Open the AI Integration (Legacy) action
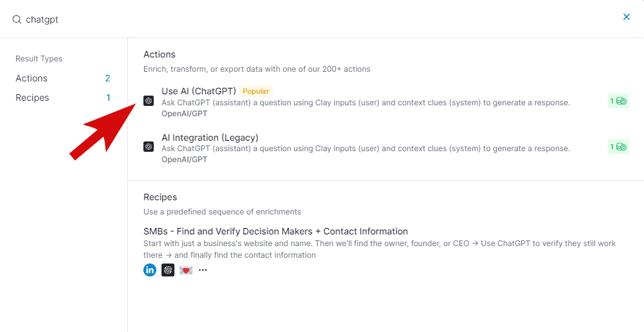Viewport: 644px width, 332px height. pyautogui.click(x=210, y=138)
